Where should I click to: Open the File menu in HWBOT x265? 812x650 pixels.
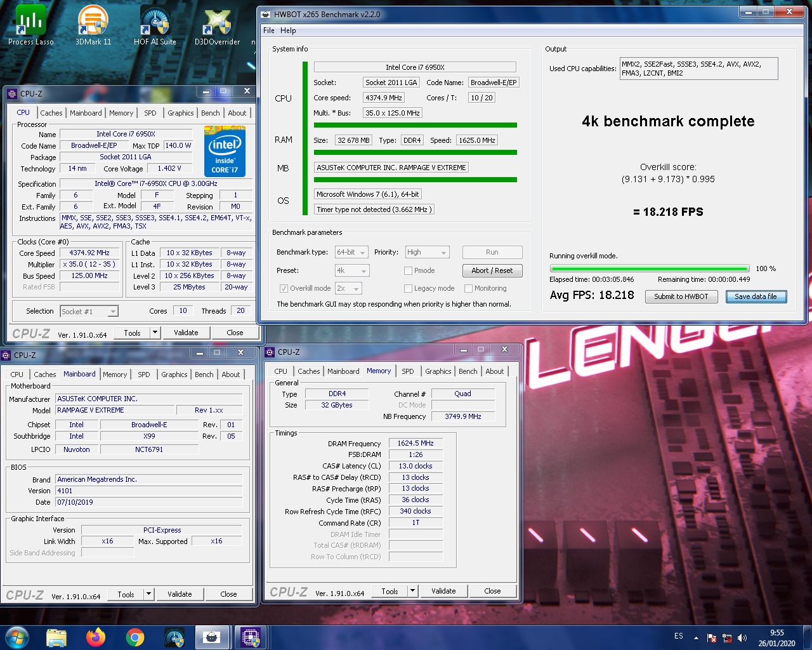tap(269, 30)
